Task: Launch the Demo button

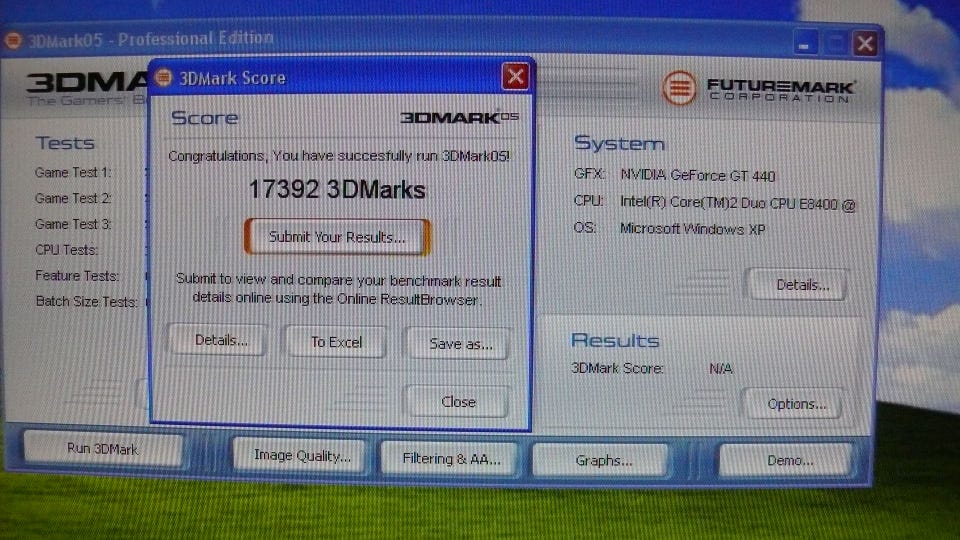Action: [x=786, y=460]
